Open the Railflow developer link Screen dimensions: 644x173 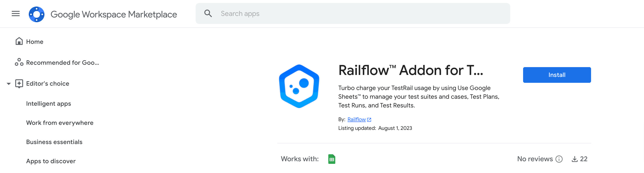[356, 119]
